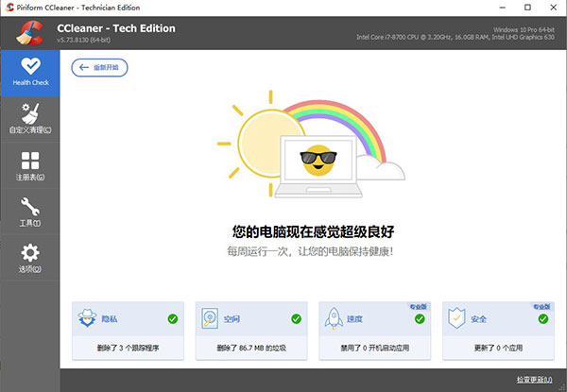Open the 速度 speed card title
Viewport: 567px width, 392px height.
pos(354,319)
